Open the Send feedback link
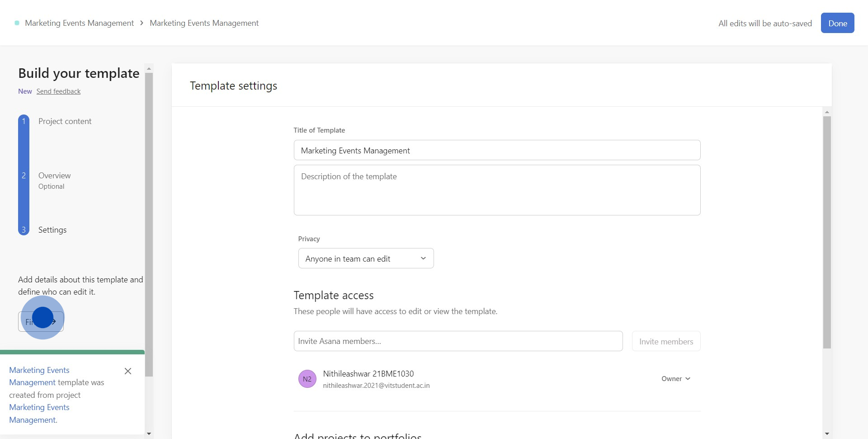Viewport: 868px width, 439px height. coord(58,91)
